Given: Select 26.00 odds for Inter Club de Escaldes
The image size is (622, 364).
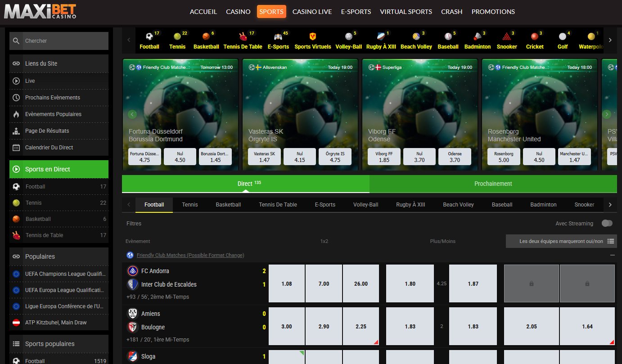Looking at the screenshot, I should [361, 283].
